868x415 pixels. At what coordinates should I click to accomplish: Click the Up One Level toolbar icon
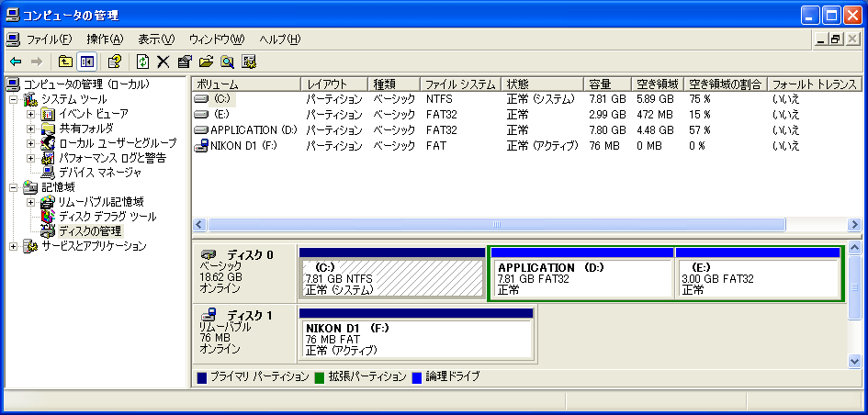[65, 62]
